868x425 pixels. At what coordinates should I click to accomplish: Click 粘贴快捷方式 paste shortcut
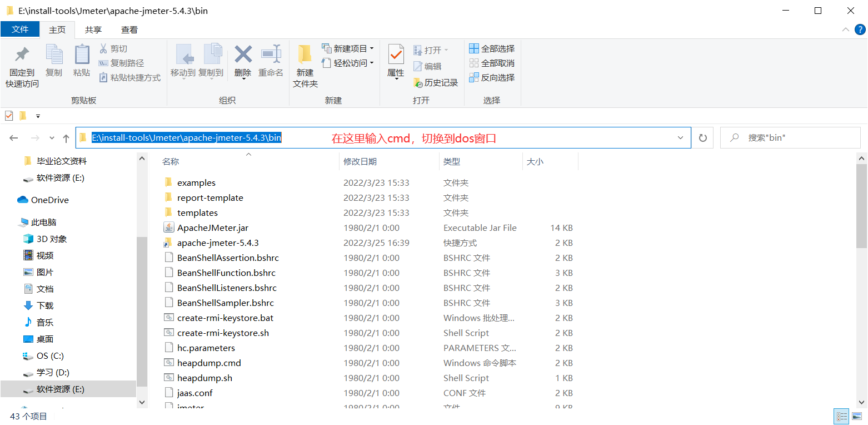(x=129, y=78)
